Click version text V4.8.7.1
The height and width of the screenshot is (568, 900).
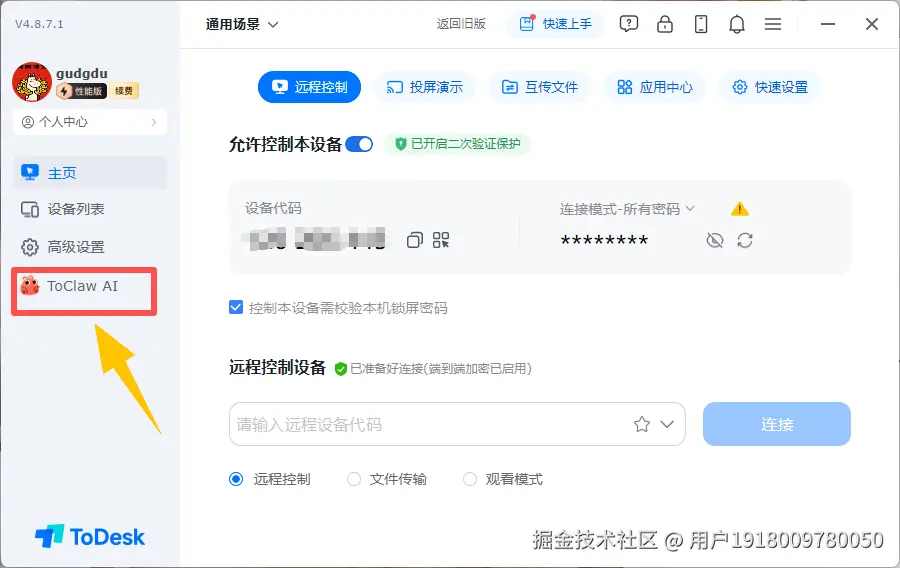[39, 24]
